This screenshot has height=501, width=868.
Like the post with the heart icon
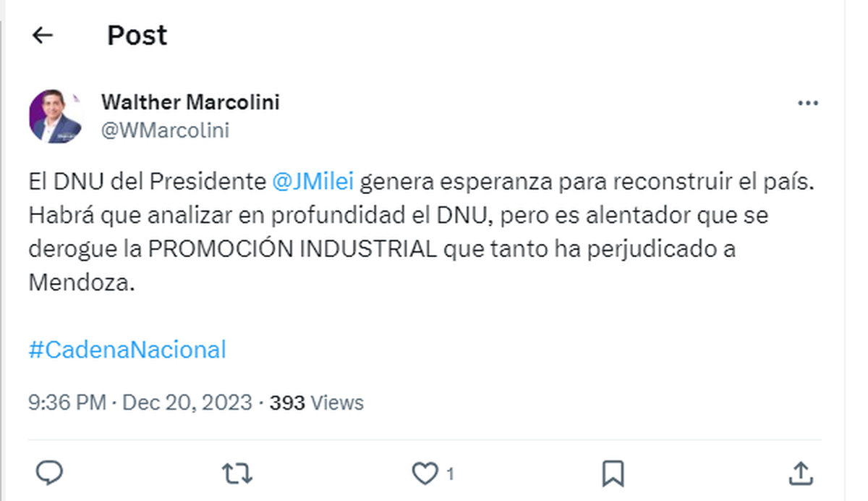[424, 473]
